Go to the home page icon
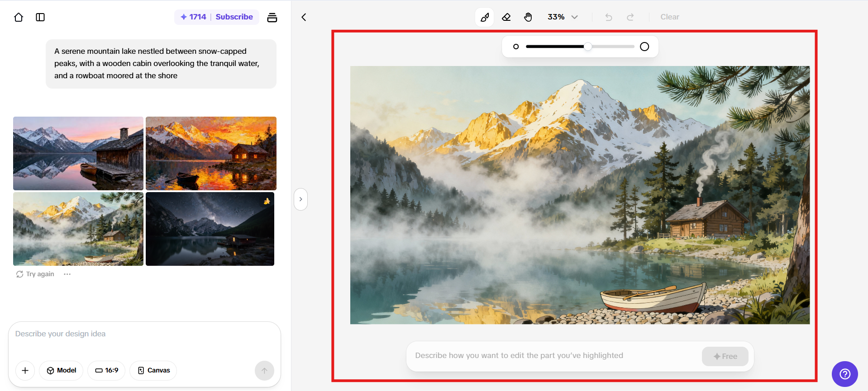 tap(19, 17)
